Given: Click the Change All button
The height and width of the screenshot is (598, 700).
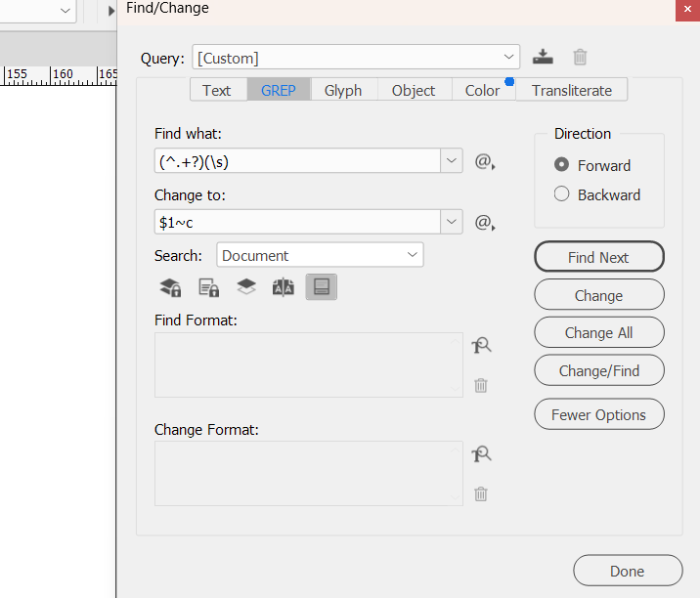Looking at the screenshot, I should coord(599,332).
